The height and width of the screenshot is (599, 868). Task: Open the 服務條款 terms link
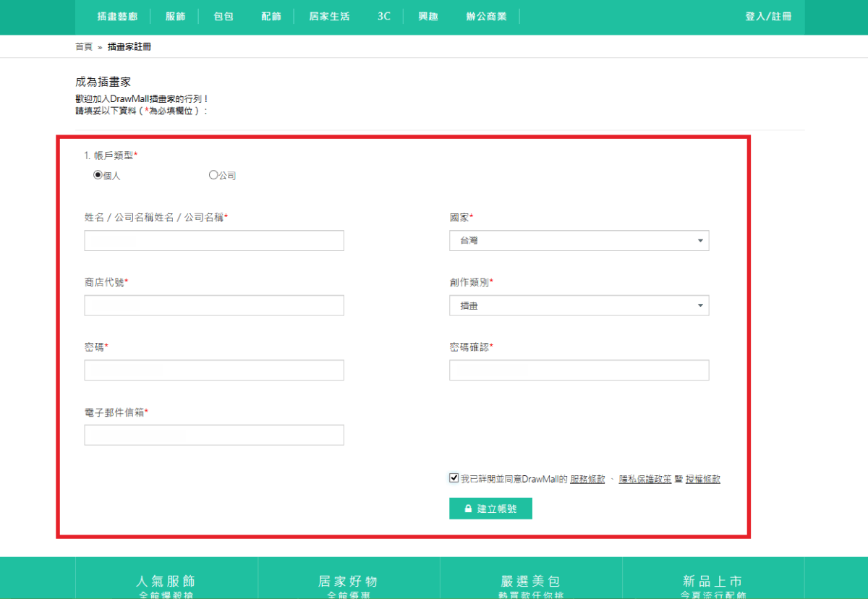590,478
